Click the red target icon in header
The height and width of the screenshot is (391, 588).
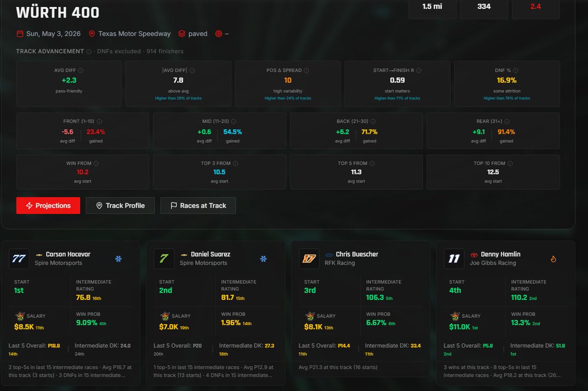coord(219,34)
